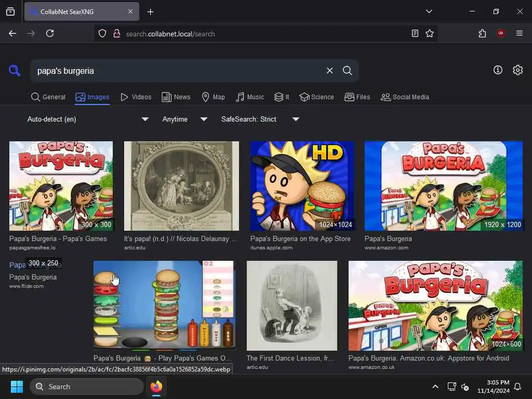
Task: Open the network status tray icon
Action: coord(451,387)
